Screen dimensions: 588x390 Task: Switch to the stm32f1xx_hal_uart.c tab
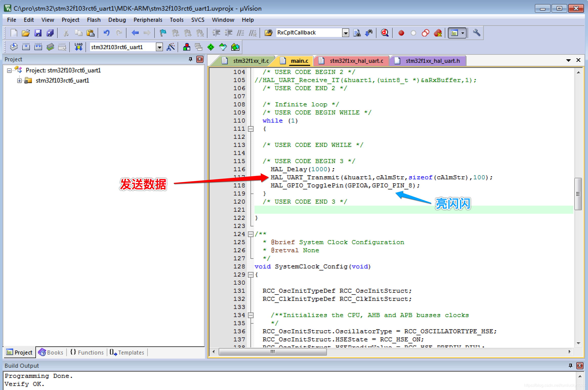(x=356, y=61)
